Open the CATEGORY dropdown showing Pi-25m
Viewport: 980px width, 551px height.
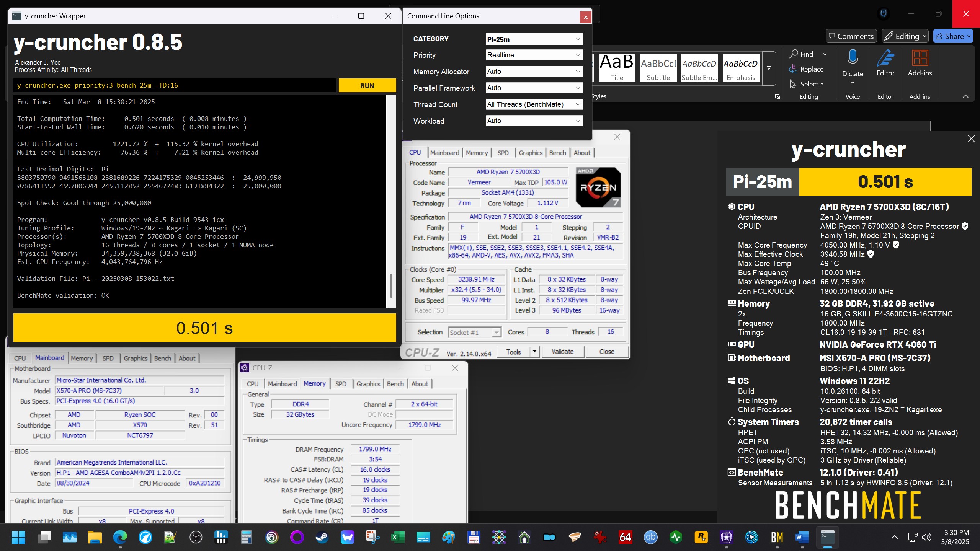tap(534, 39)
